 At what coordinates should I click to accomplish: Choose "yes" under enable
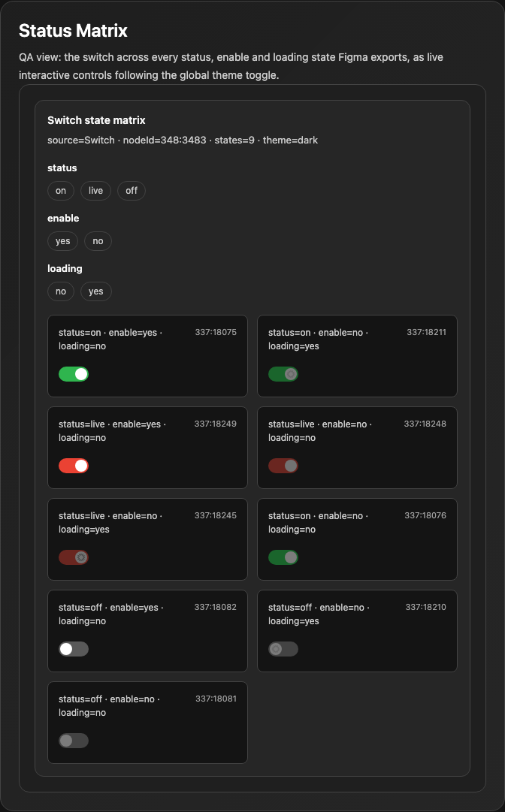[62, 241]
